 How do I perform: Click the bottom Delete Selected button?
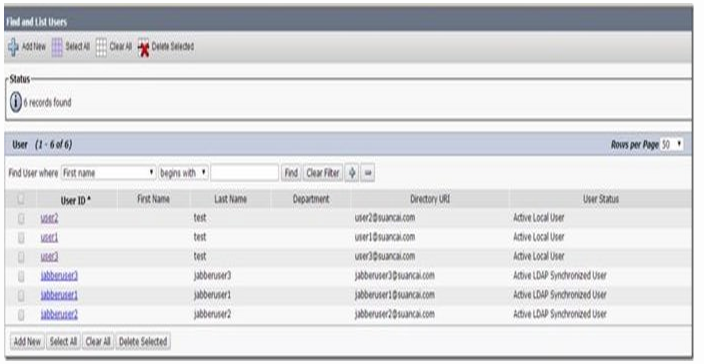[143, 342]
